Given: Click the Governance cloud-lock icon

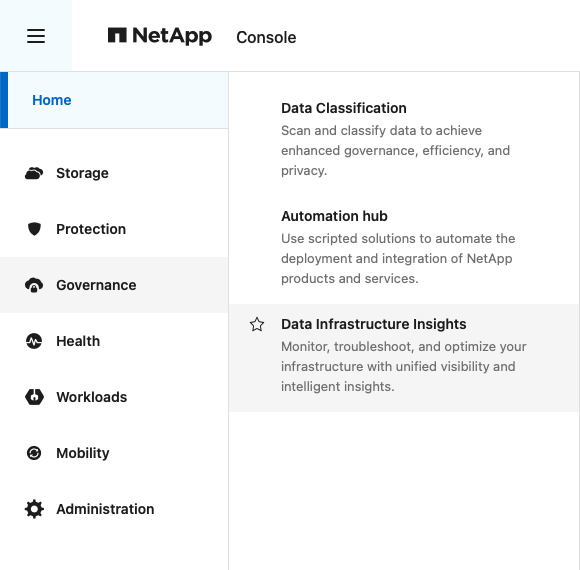Looking at the screenshot, I should point(34,285).
